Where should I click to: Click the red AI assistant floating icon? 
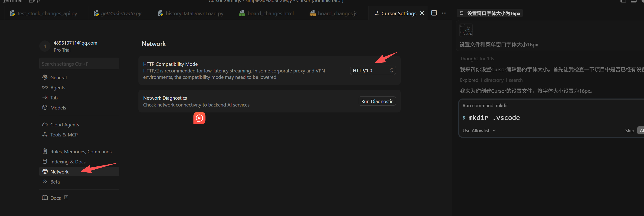click(x=199, y=118)
